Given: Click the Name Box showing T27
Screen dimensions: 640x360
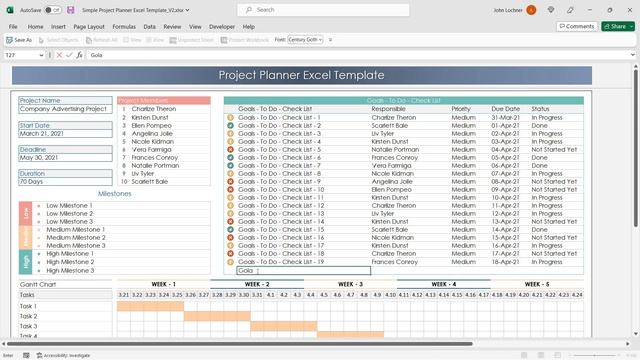Looking at the screenshot, I should pos(21,55).
